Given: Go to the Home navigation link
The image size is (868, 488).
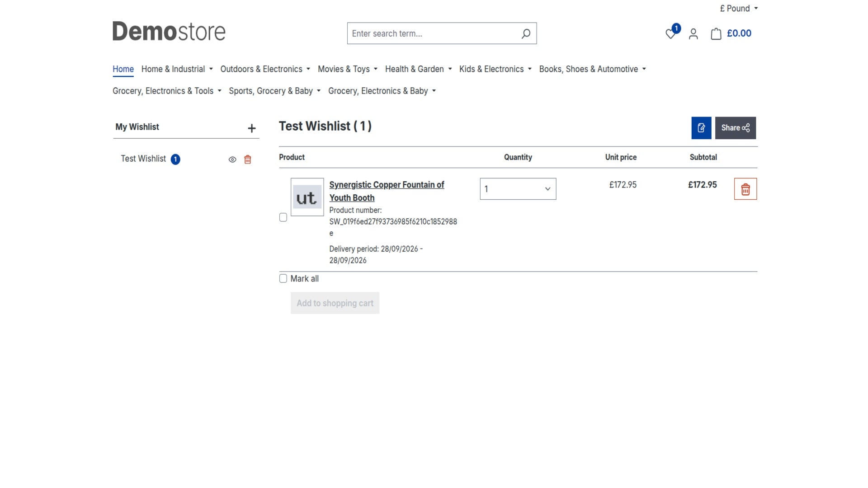Looking at the screenshot, I should point(123,69).
